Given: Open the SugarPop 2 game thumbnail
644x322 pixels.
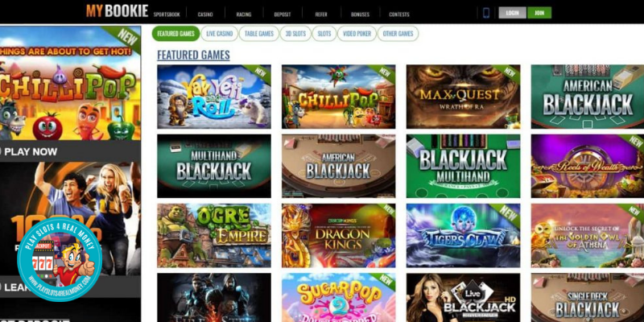Looking at the screenshot, I should coord(338,298).
